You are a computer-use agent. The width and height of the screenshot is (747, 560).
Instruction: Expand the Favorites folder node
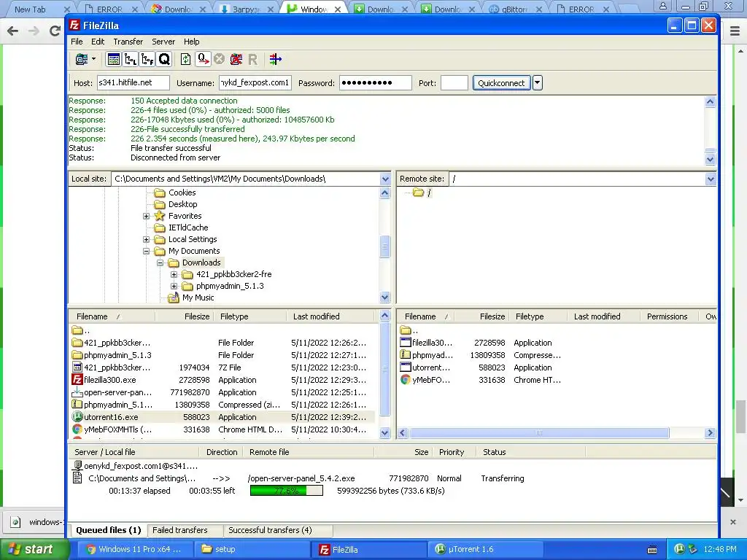click(x=146, y=216)
